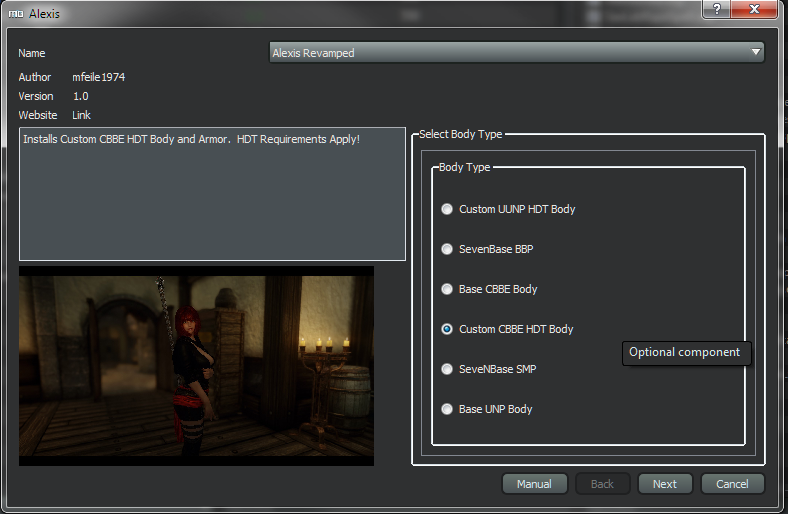The width and height of the screenshot is (788, 514).
Task: Choose the SeveNBase SMP body type
Action: pos(447,369)
